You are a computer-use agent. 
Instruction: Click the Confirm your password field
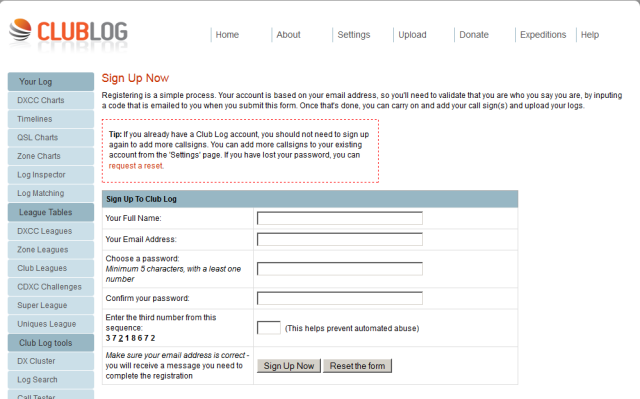340,298
